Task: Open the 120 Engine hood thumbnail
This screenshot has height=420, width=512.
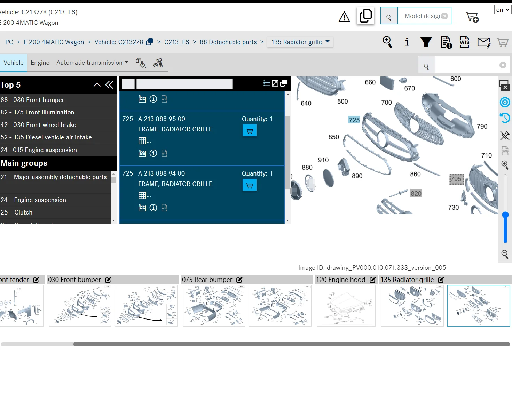Action: pyautogui.click(x=346, y=306)
